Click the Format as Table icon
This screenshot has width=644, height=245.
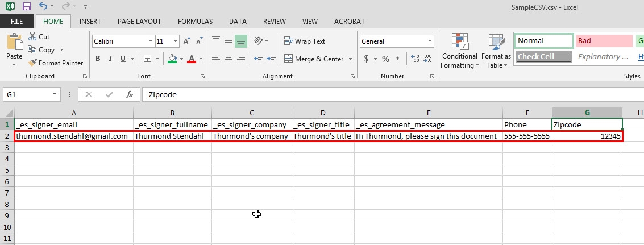coord(496,51)
